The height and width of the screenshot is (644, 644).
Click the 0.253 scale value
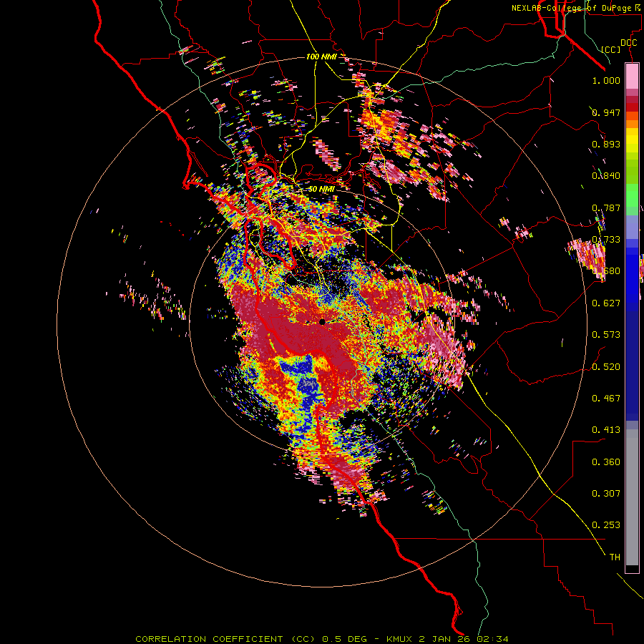pyautogui.click(x=606, y=525)
